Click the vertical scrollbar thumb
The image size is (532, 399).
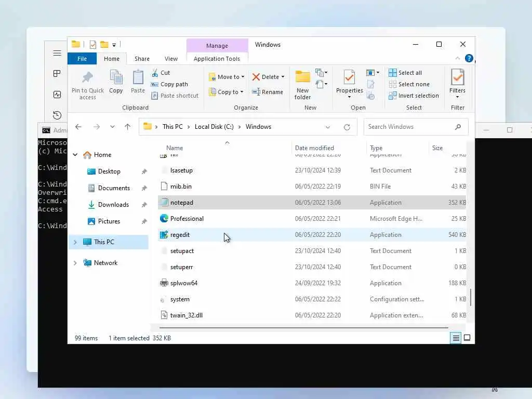pos(470,298)
